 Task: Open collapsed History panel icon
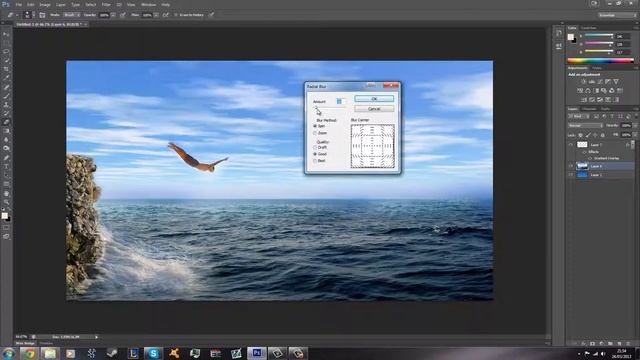click(x=558, y=34)
